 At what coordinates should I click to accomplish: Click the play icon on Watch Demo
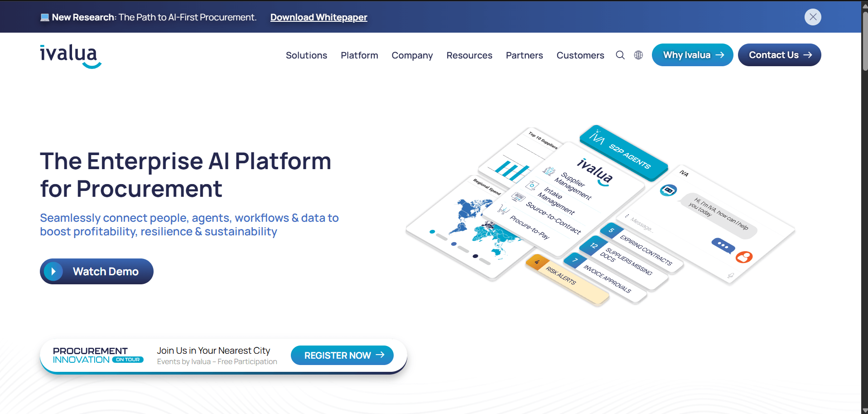[x=53, y=272]
